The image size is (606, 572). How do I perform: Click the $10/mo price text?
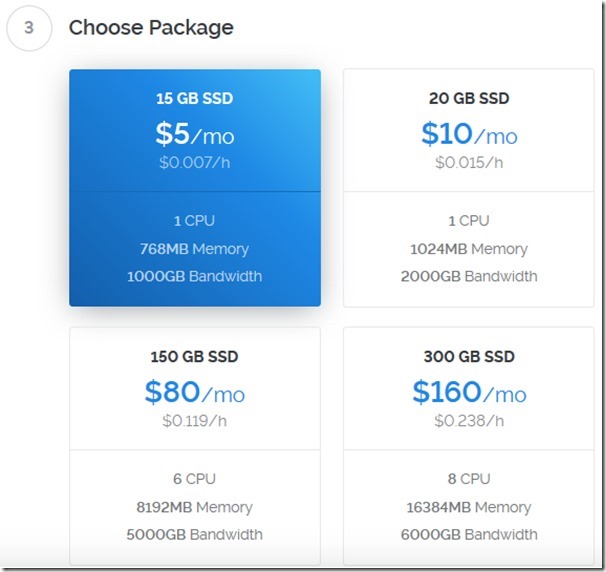[x=469, y=134]
